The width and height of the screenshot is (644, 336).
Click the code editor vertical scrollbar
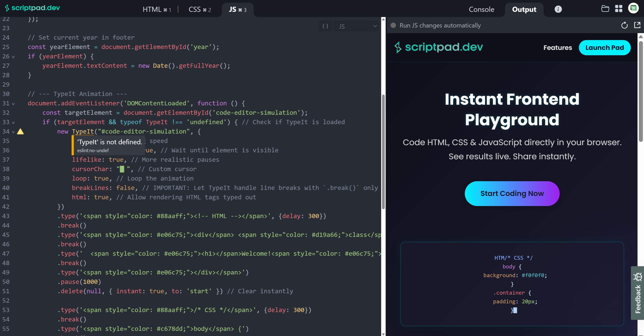(x=383, y=152)
